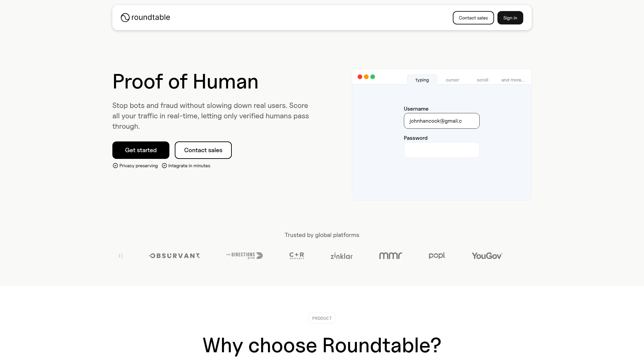Viewport: 644px width, 362px height.
Task: Open the scroll demo tab
Action: (482, 80)
